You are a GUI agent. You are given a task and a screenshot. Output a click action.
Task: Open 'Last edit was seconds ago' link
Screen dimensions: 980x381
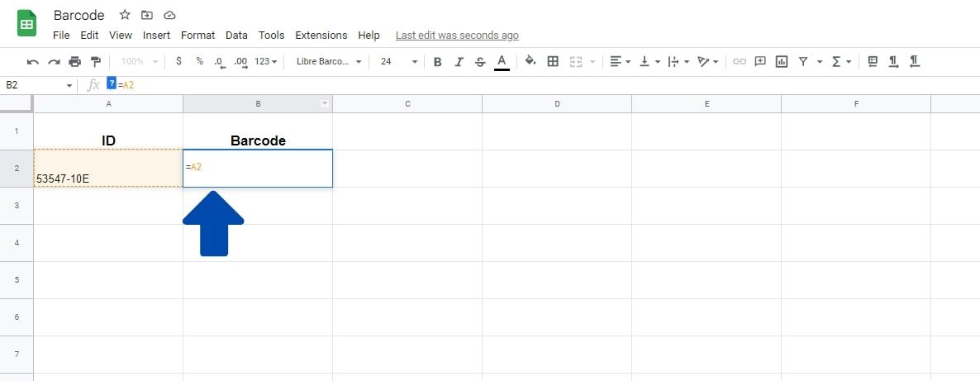click(x=457, y=35)
